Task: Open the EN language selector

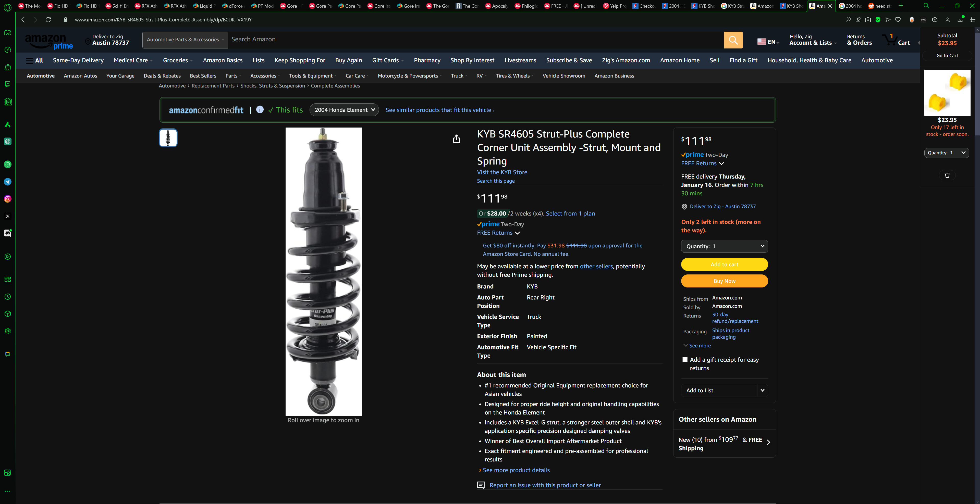Action: [x=768, y=42]
